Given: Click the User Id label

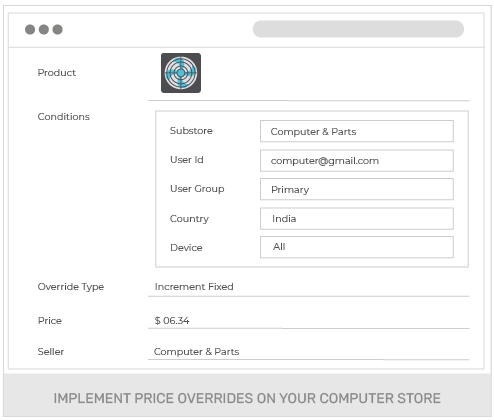Looking at the screenshot, I should coord(187,160).
